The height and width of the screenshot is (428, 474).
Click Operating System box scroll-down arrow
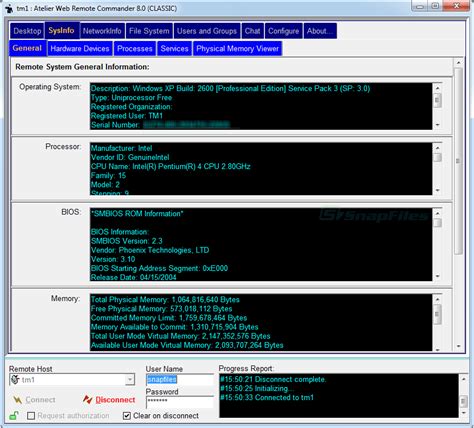click(x=438, y=125)
